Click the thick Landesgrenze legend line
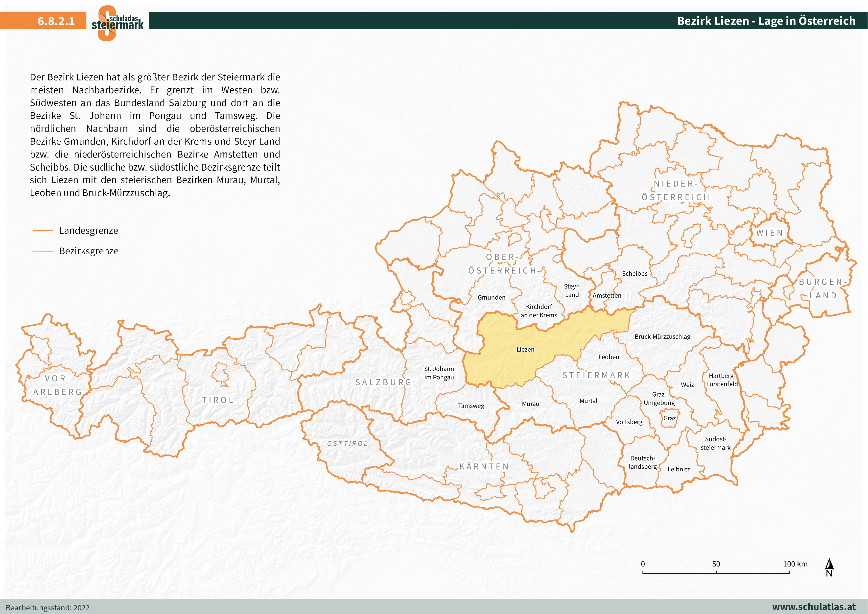 (x=43, y=230)
